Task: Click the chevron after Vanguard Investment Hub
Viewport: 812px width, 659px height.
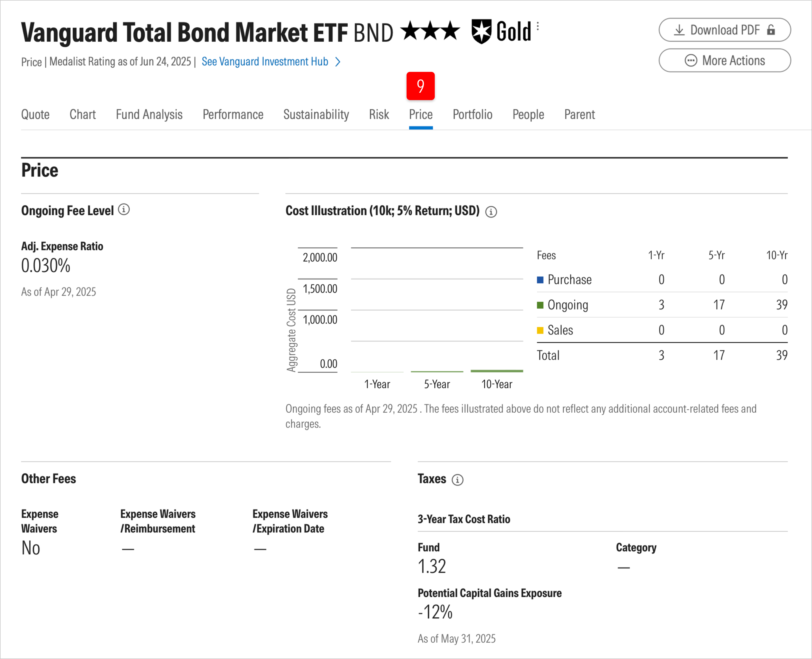Action: pyautogui.click(x=337, y=61)
